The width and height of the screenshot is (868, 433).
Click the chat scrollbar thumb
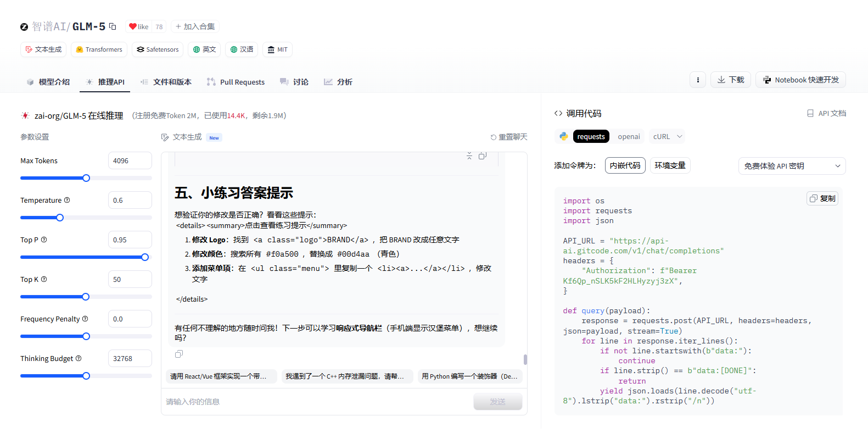[525, 359]
